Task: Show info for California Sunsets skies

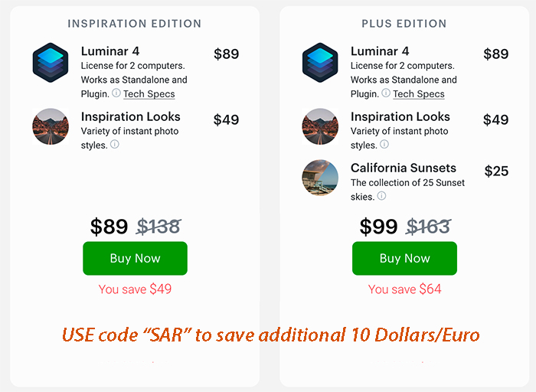Action: tap(382, 196)
